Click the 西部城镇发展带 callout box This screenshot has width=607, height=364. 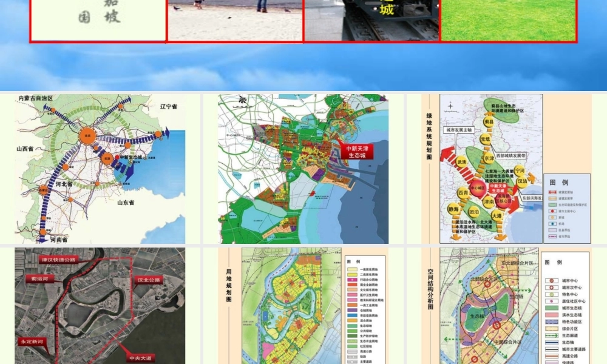point(510,155)
